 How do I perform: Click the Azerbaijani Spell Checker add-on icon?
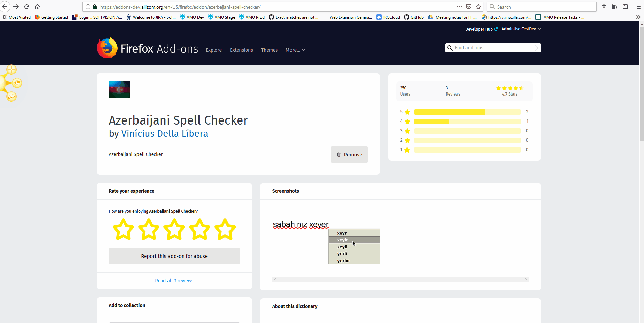tap(120, 90)
